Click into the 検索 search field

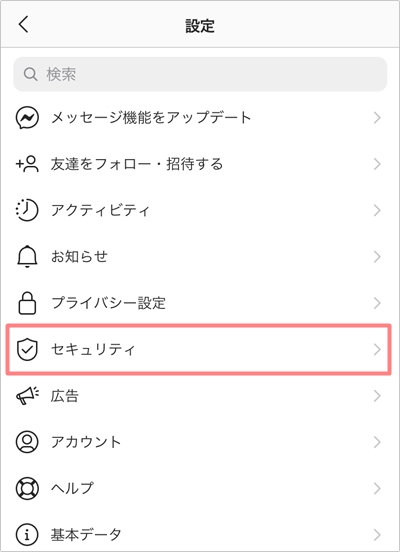200,74
